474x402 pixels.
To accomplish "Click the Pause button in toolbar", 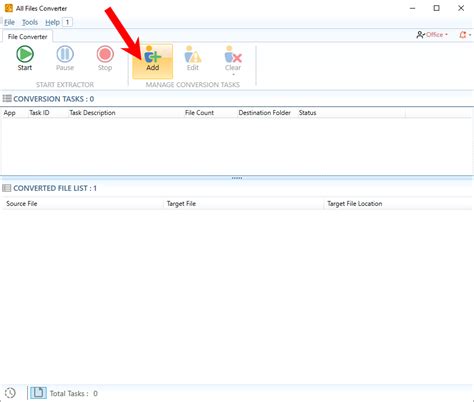I will [x=65, y=59].
